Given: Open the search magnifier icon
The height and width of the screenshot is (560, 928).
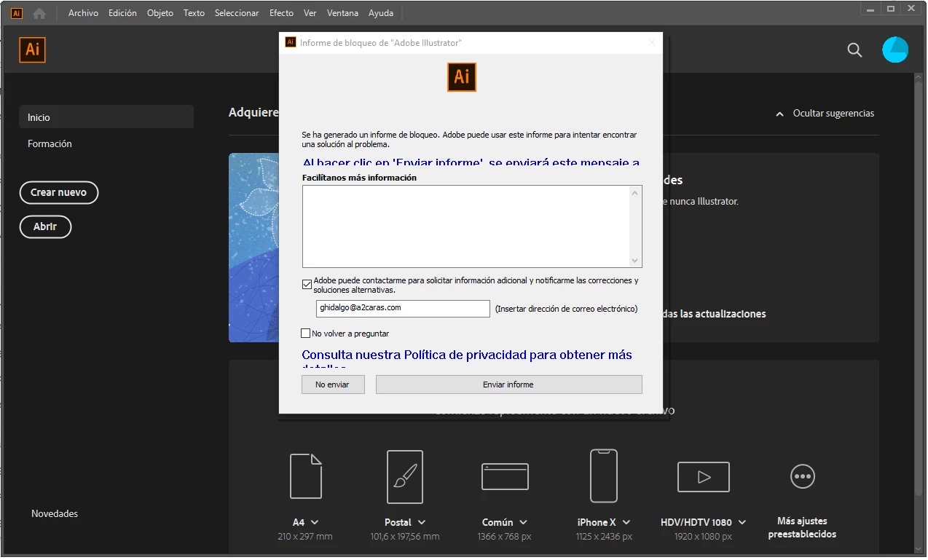Looking at the screenshot, I should tap(854, 50).
